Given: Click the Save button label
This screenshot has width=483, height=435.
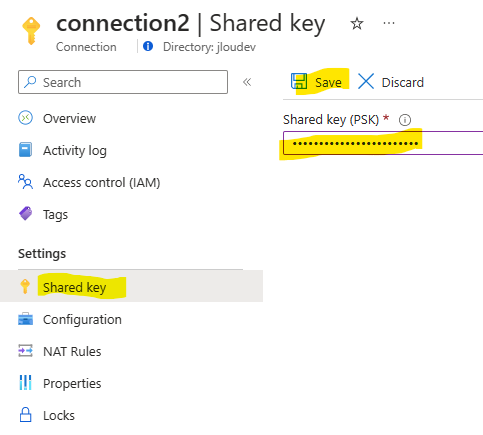Looking at the screenshot, I should [328, 82].
